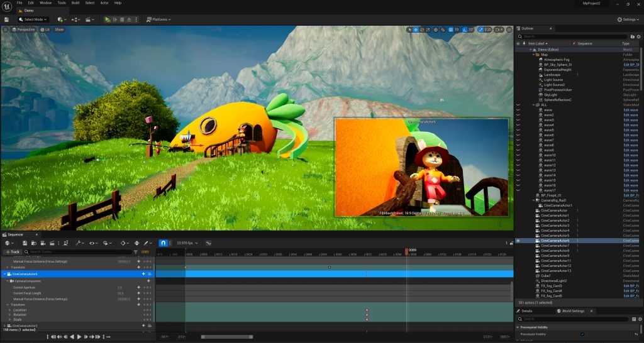
Task: Focus the Search Tracks field in Sequencer
Action: point(78,252)
